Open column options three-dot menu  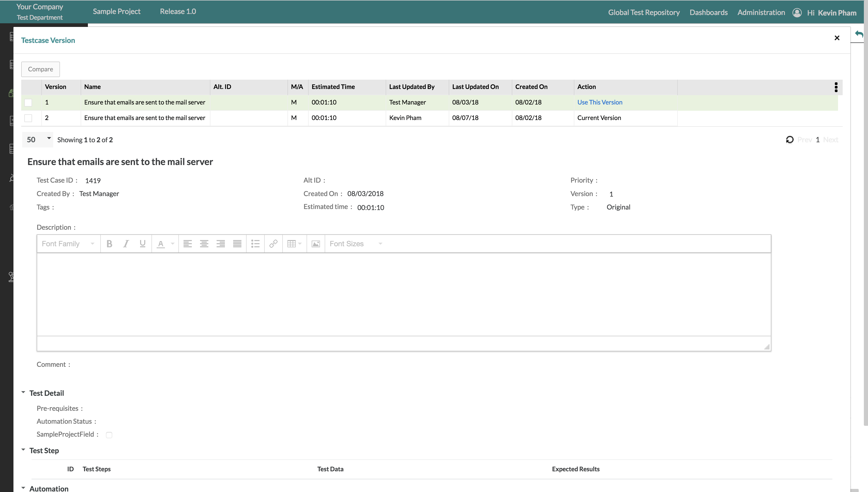click(x=836, y=87)
